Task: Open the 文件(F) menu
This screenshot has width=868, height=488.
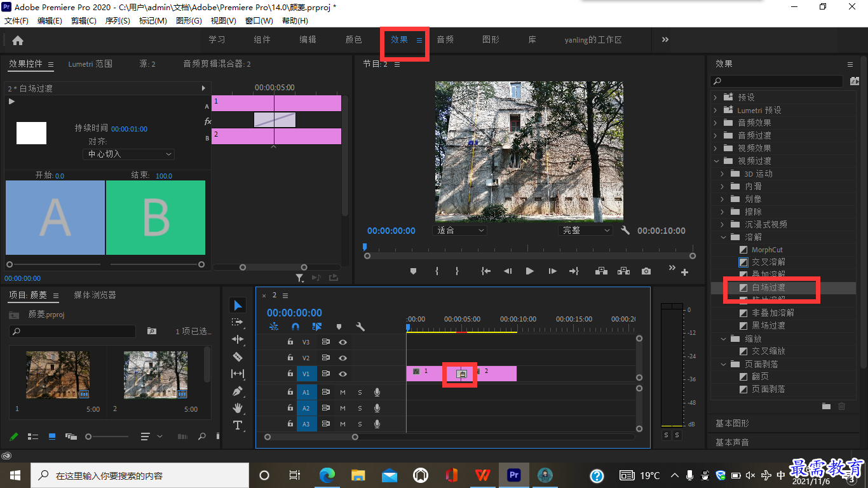Action: point(17,21)
